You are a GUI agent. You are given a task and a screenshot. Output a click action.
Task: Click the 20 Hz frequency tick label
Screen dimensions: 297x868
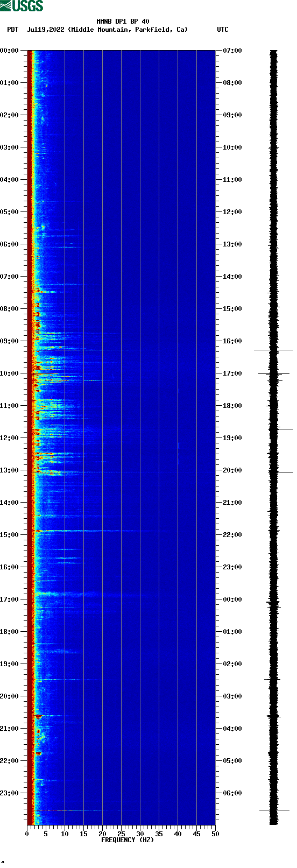point(102,834)
